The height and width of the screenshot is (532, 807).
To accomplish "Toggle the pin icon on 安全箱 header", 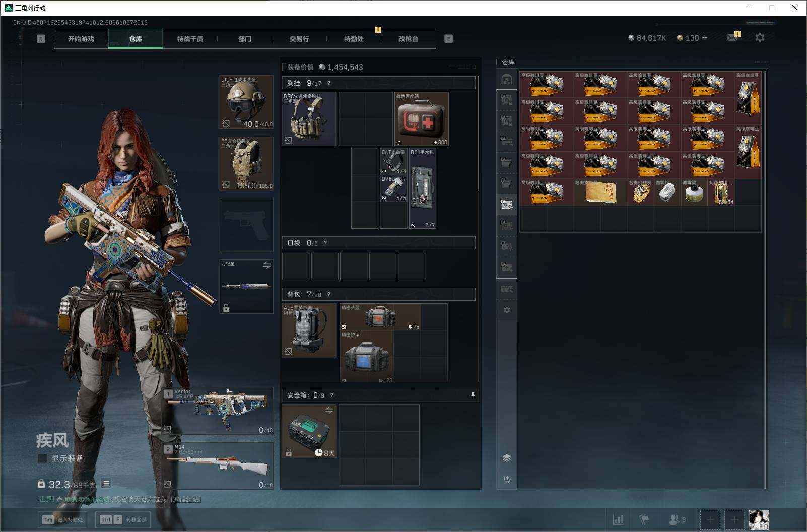I will click(x=473, y=395).
